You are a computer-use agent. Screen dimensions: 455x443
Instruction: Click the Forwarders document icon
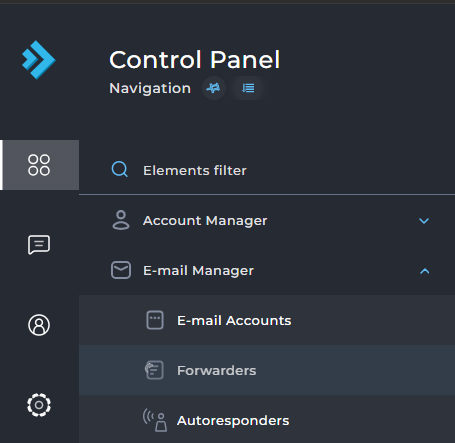(154, 370)
